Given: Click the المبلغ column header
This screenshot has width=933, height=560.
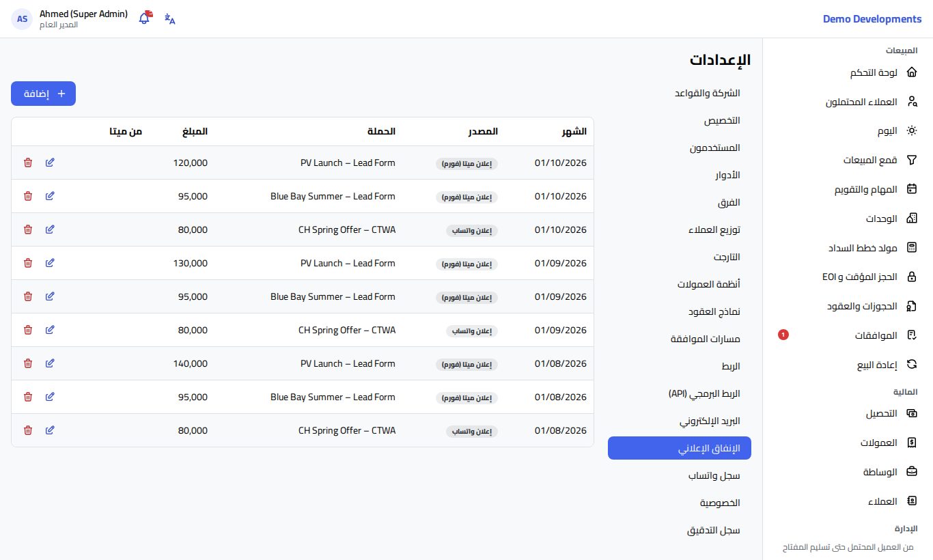Looking at the screenshot, I should 195,131.
